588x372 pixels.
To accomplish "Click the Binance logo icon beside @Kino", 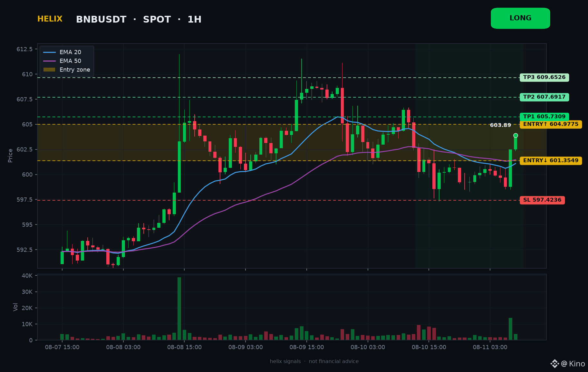I will (554, 364).
